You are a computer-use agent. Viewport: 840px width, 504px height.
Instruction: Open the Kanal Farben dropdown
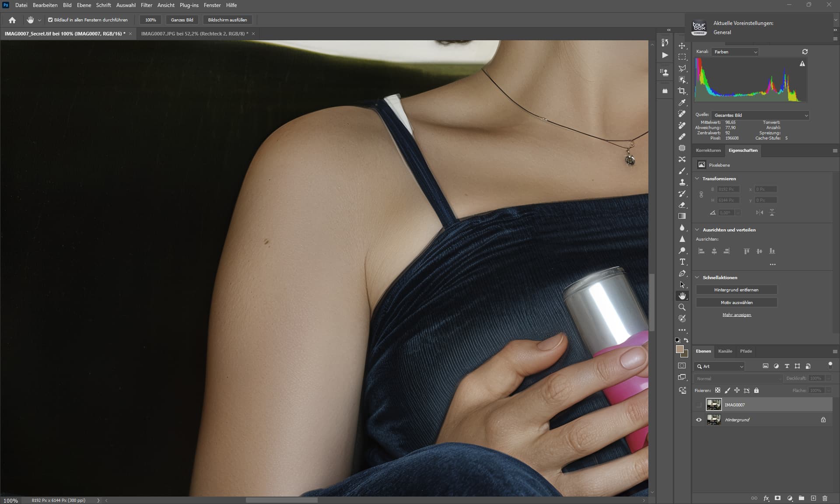coord(735,52)
